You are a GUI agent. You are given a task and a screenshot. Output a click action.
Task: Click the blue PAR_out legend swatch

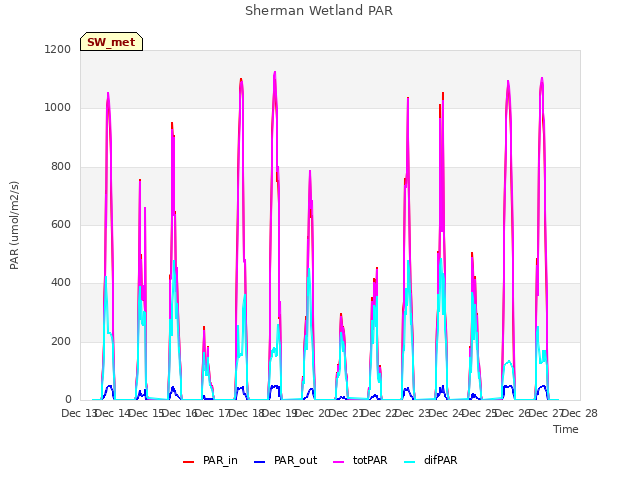[x=259, y=462]
